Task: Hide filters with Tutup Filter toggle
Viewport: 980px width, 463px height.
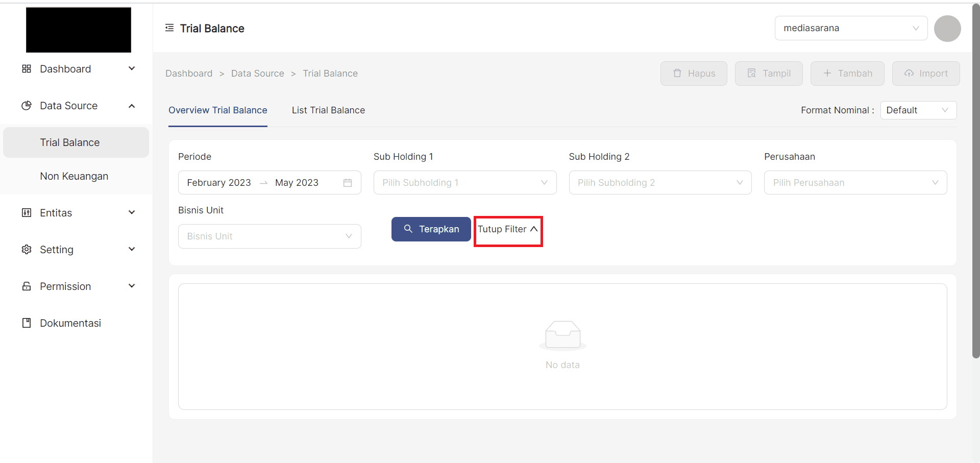Action: coord(507,229)
